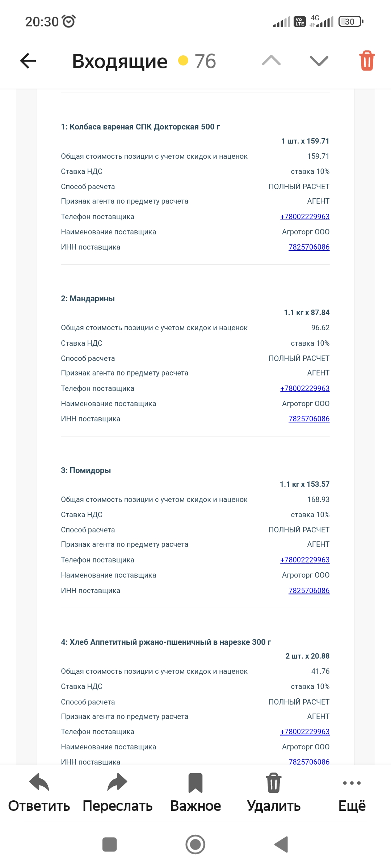Mark message as Важное bookmark

click(x=195, y=793)
